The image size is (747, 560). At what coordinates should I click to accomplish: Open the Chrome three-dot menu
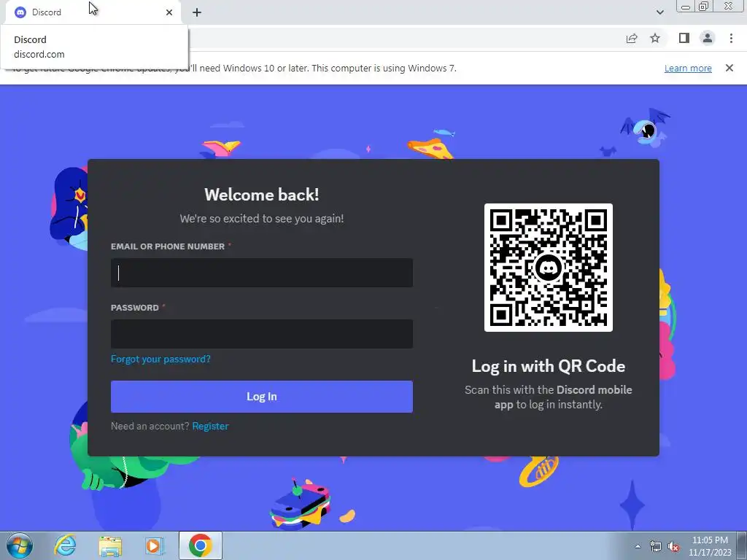tap(731, 38)
